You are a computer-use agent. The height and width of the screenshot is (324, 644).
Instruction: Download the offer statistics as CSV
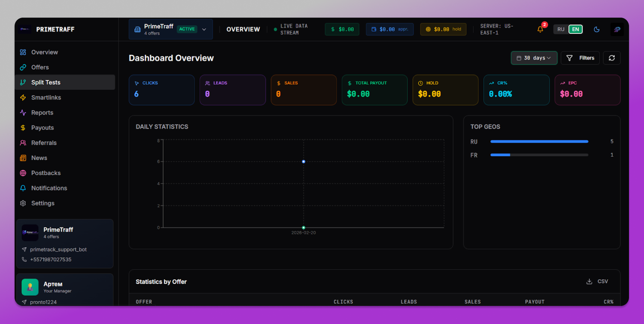(x=597, y=282)
